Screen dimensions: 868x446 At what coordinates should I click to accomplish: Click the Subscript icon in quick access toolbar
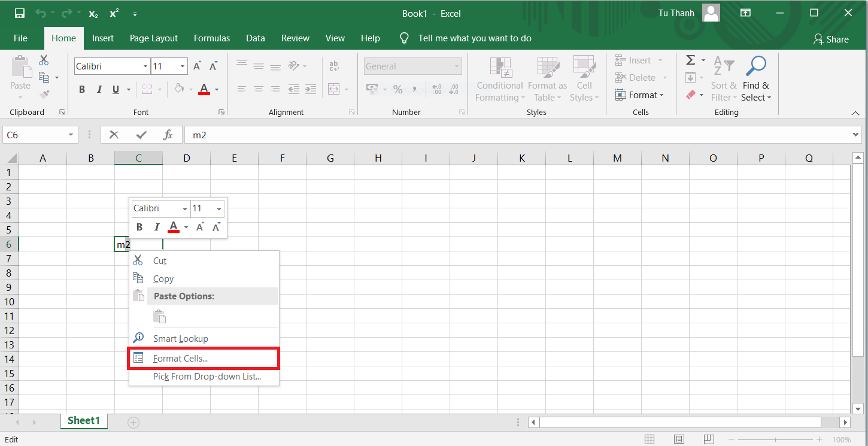93,13
